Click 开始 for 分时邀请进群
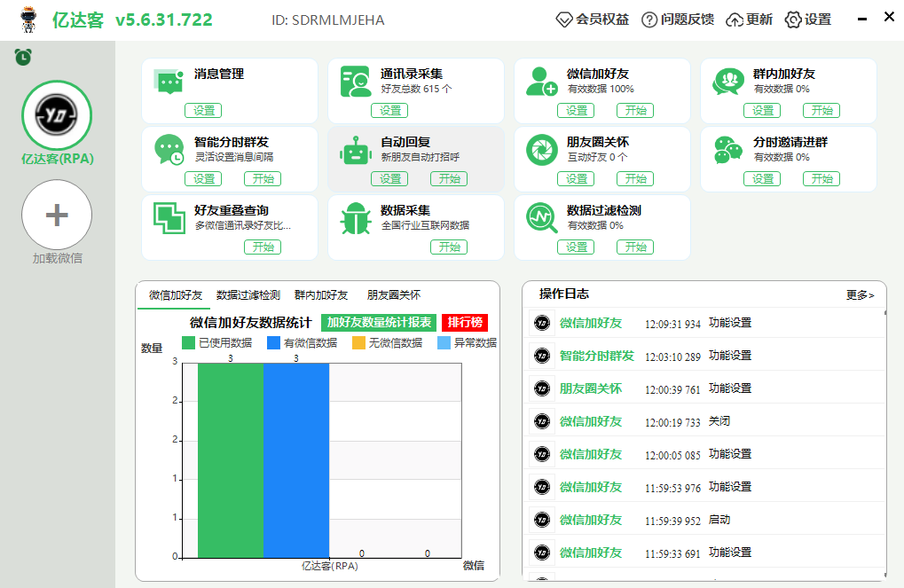Viewport: 904px width, 588px height. [x=821, y=179]
